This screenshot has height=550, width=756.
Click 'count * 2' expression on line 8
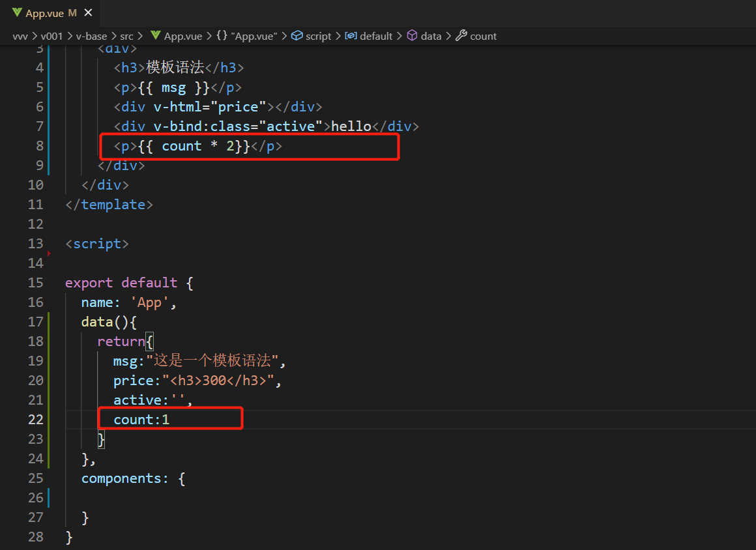pyautogui.click(x=197, y=146)
